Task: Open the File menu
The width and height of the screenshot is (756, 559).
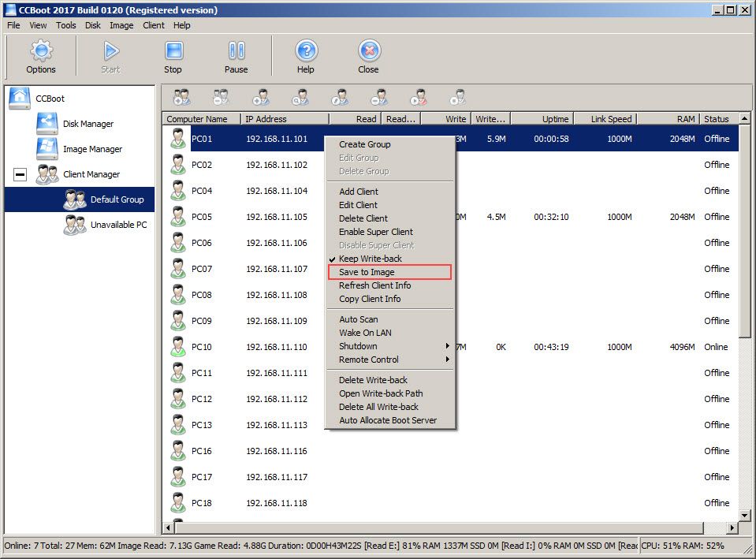Action: 13,25
